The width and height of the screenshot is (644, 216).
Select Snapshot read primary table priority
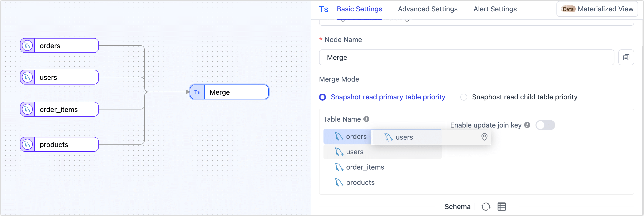pyautogui.click(x=322, y=97)
